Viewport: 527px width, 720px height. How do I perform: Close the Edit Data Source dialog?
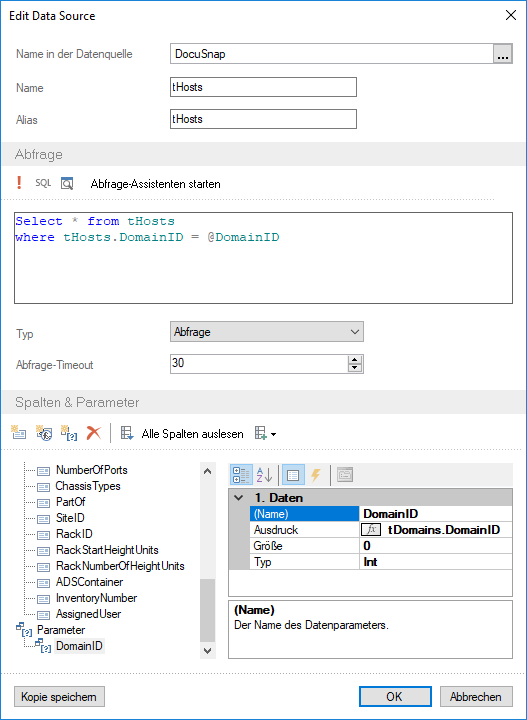coord(510,15)
